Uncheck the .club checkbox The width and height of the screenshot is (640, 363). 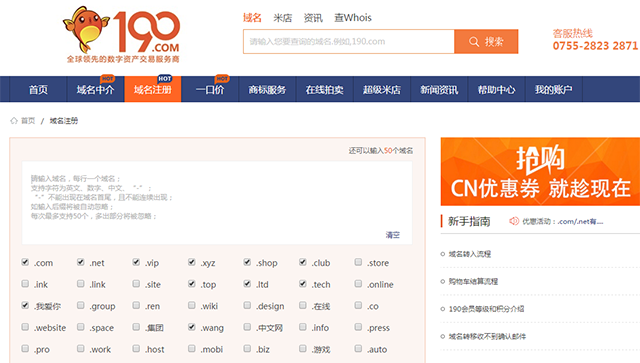302,262
